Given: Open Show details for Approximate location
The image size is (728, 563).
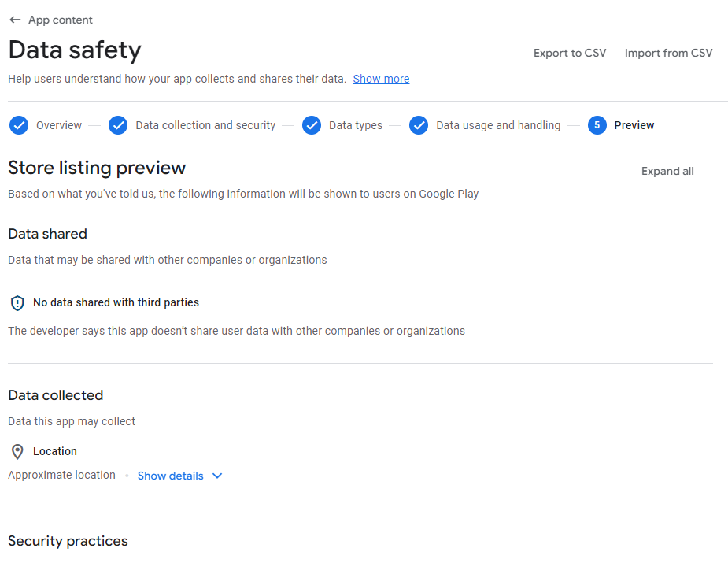Looking at the screenshot, I should click(x=171, y=476).
